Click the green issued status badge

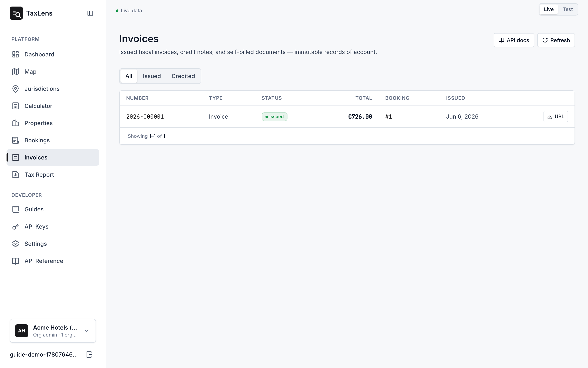tap(274, 117)
